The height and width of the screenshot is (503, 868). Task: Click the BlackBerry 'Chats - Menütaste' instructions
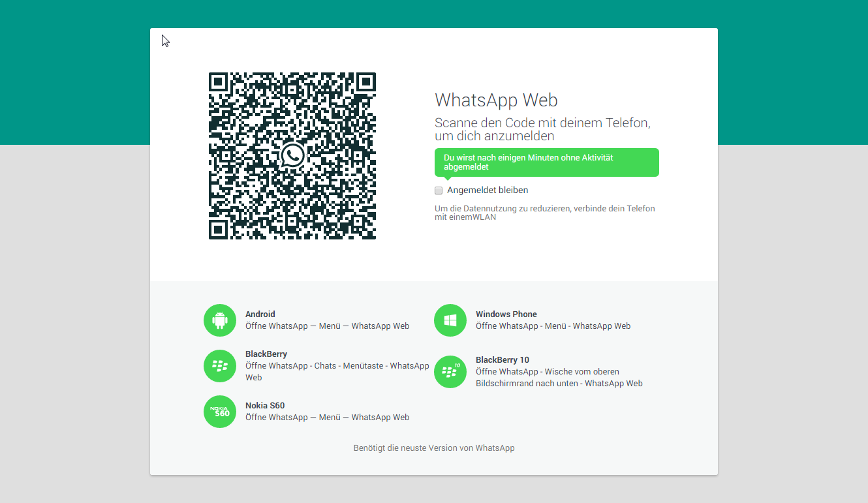pos(337,372)
